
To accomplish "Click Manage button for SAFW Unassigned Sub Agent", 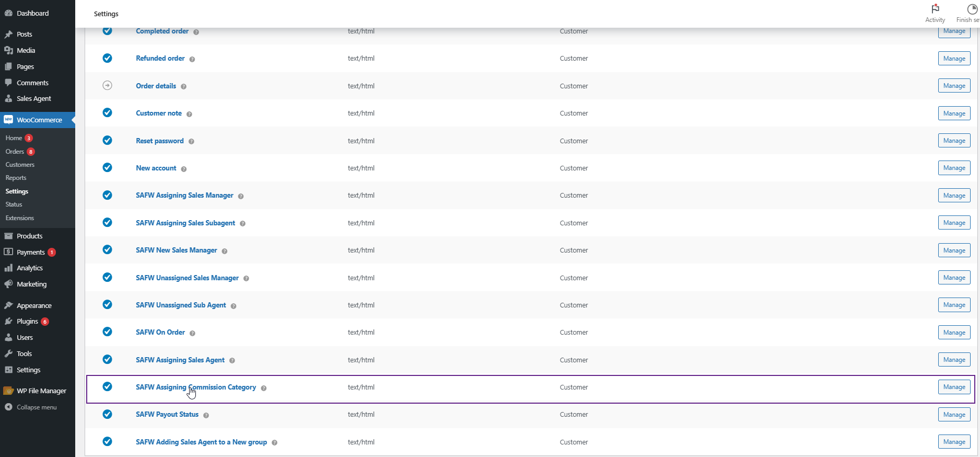I will [954, 305].
